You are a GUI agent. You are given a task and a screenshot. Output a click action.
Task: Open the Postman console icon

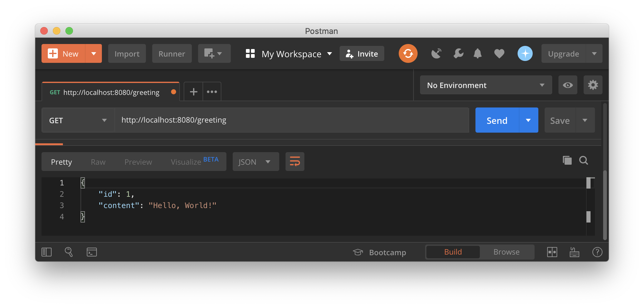pos(92,252)
